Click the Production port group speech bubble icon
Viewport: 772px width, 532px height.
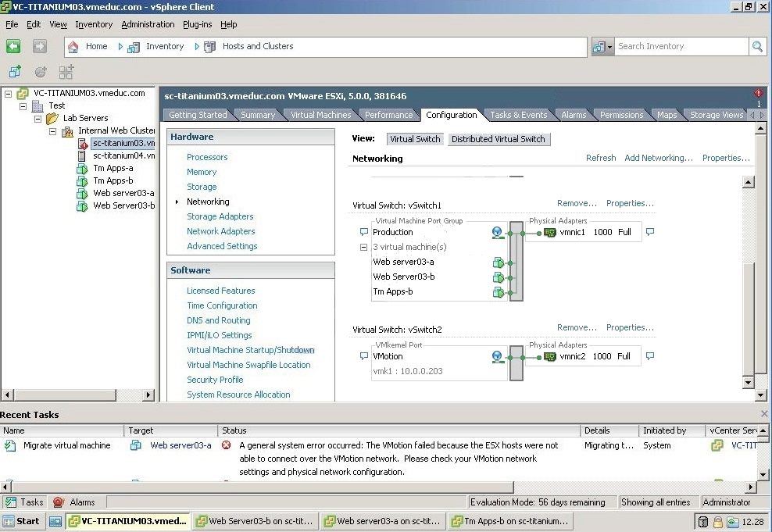click(x=364, y=232)
